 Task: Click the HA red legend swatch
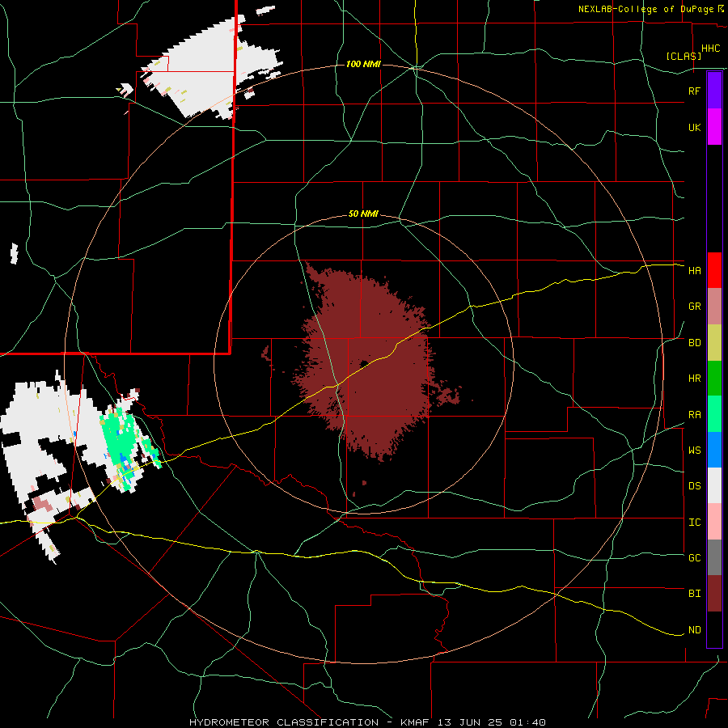(714, 270)
